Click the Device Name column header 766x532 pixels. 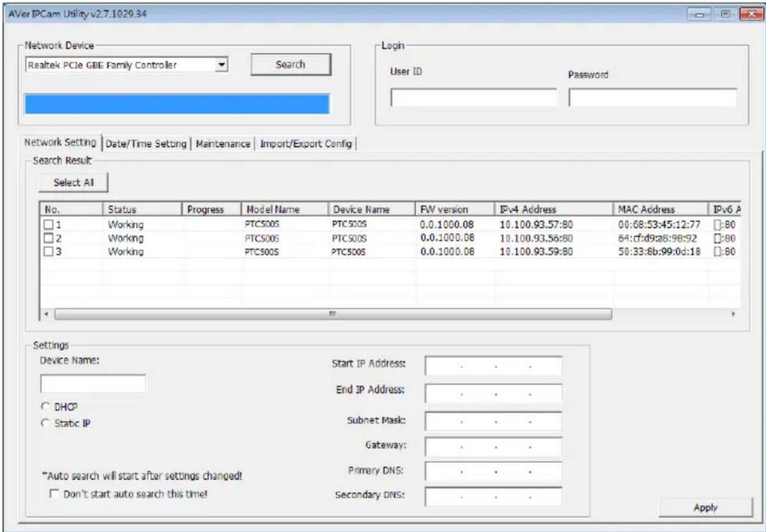372,209
